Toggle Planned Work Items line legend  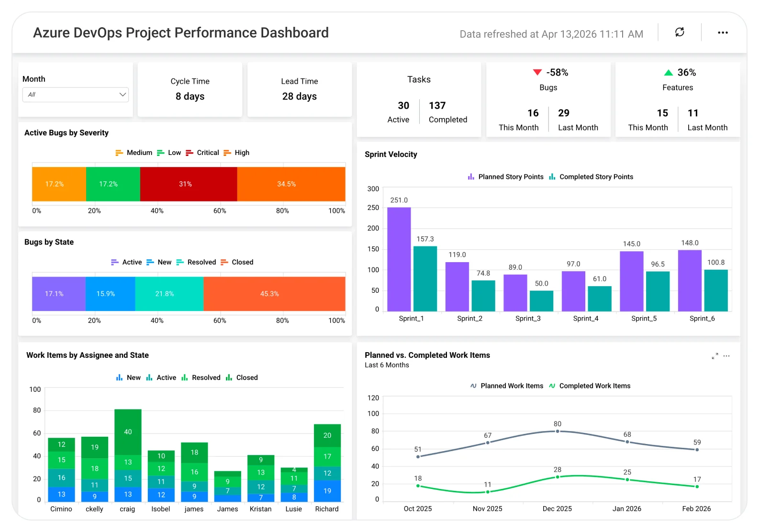[507, 386]
